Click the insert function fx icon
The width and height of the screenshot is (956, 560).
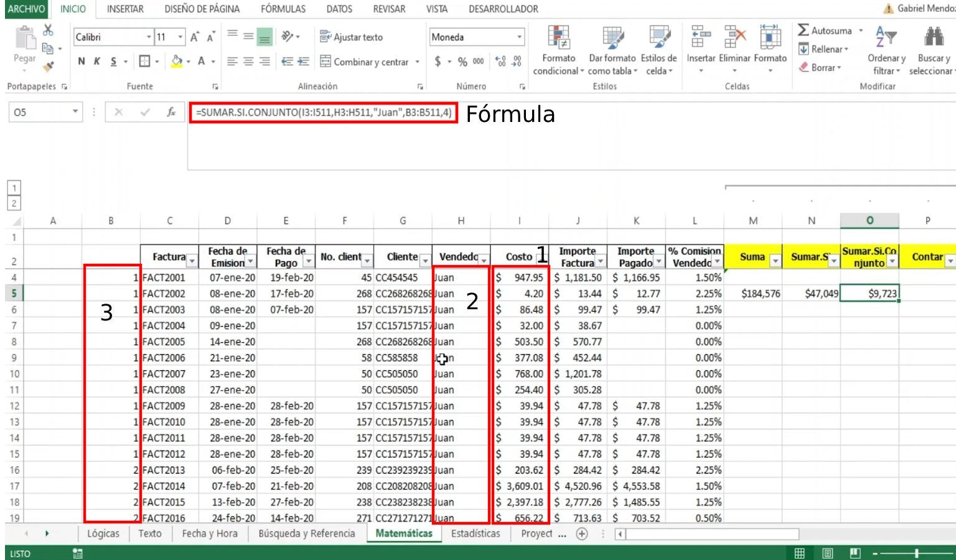coord(171,112)
